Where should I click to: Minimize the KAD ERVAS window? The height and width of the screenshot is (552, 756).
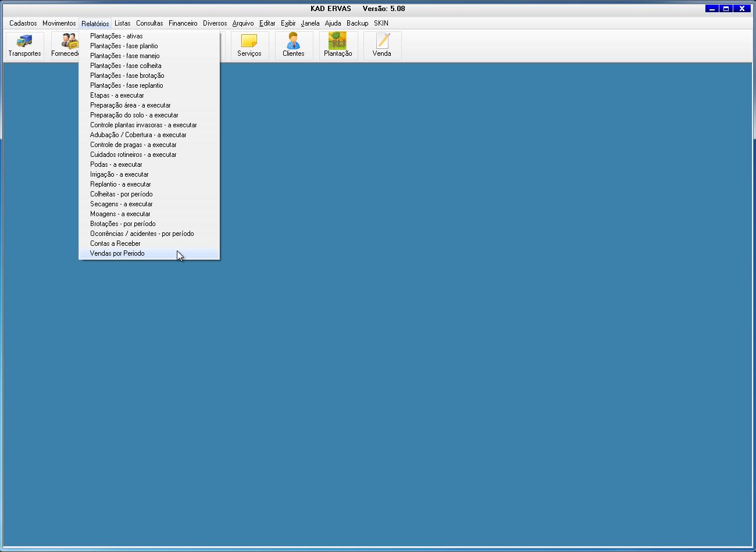pyautogui.click(x=712, y=9)
